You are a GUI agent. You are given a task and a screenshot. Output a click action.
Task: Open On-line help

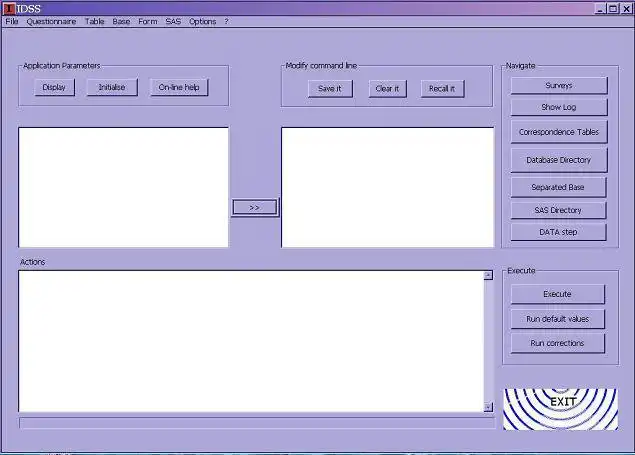(179, 87)
